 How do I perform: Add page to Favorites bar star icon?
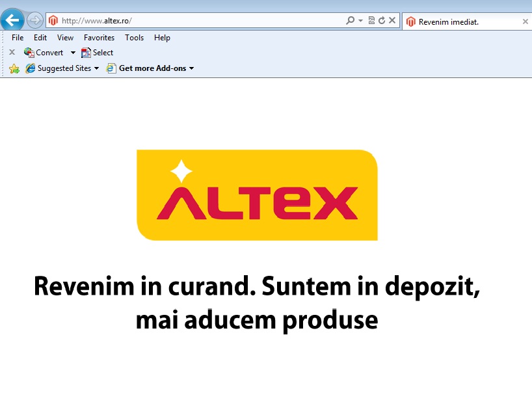(x=14, y=68)
